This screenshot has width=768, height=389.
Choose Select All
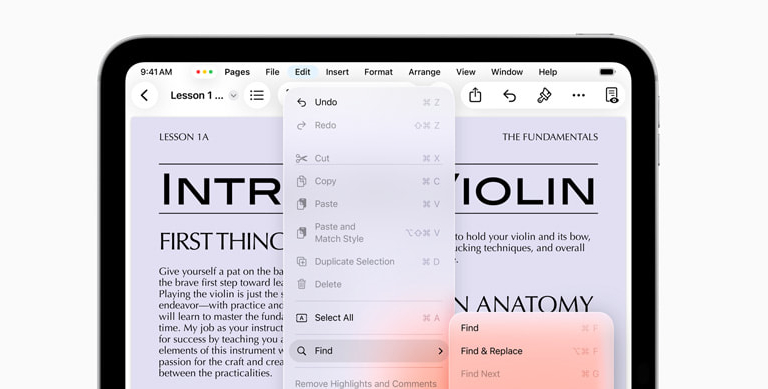(x=368, y=318)
